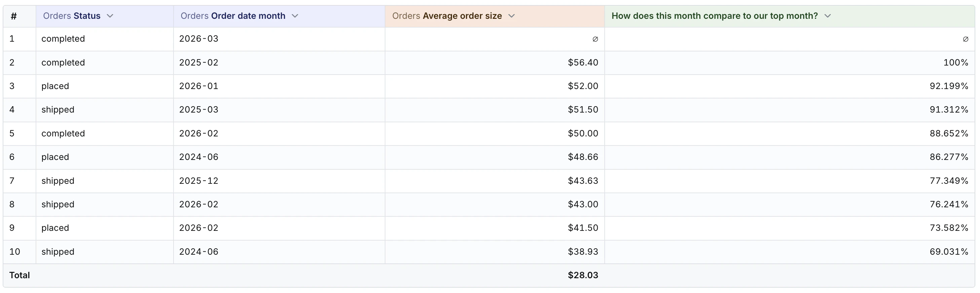
Task: Select the 'completed' status cell in row 5
Action: (105, 134)
